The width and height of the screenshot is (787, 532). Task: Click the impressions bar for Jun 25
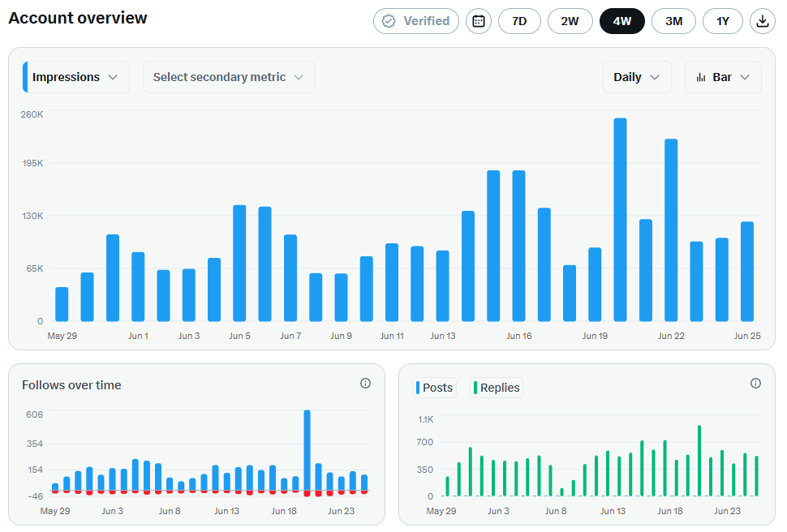(x=747, y=272)
